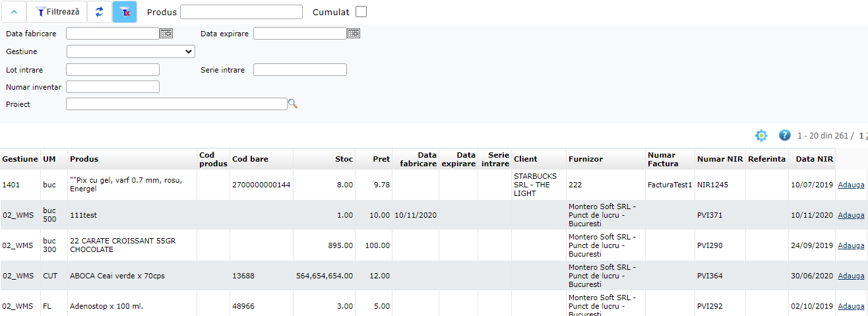The height and width of the screenshot is (316, 868).
Task: Open the Gestiune dropdown
Action: tap(131, 51)
